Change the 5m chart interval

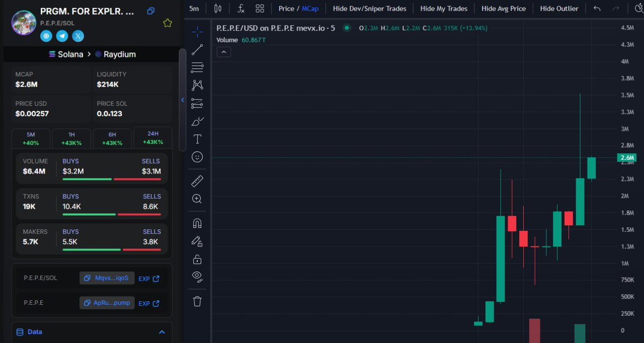point(194,9)
